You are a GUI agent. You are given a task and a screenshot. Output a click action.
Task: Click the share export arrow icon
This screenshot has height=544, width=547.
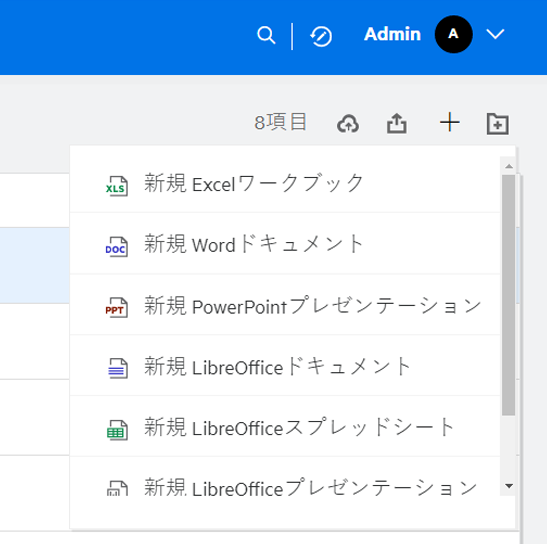pyautogui.click(x=397, y=123)
